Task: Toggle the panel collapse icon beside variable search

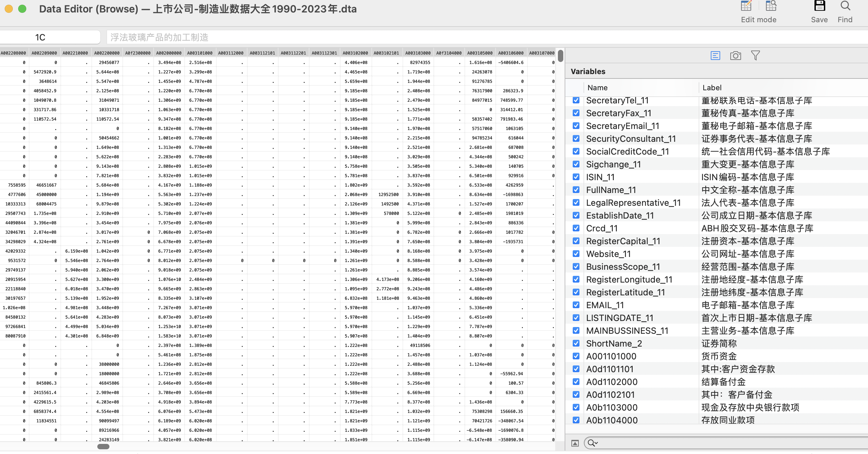Action: [575, 443]
